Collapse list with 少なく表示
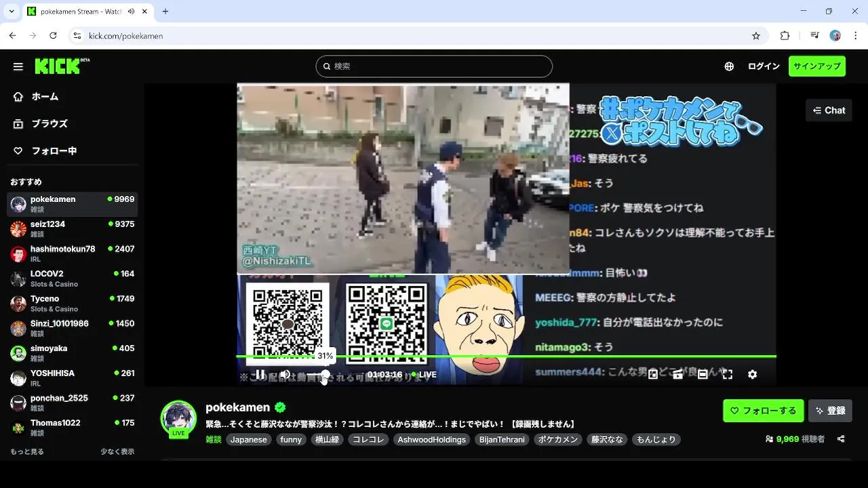The image size is (868, 488). [117, 451]
